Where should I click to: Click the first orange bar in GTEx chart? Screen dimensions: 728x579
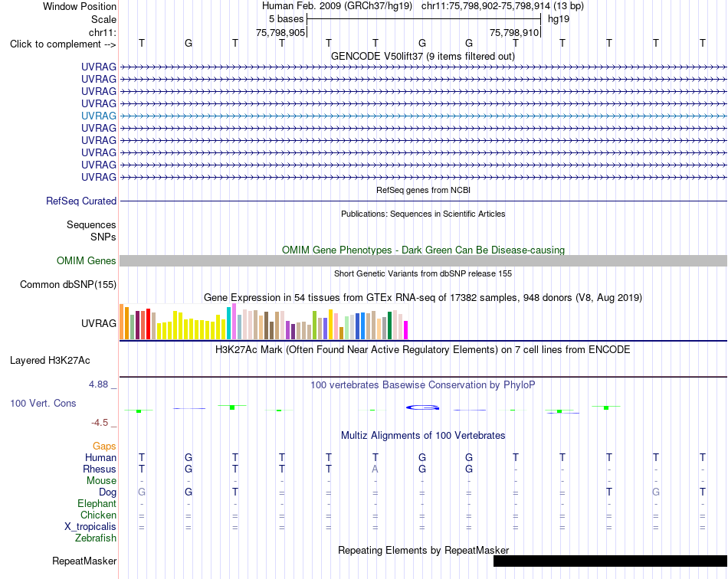tap(122, 322)
